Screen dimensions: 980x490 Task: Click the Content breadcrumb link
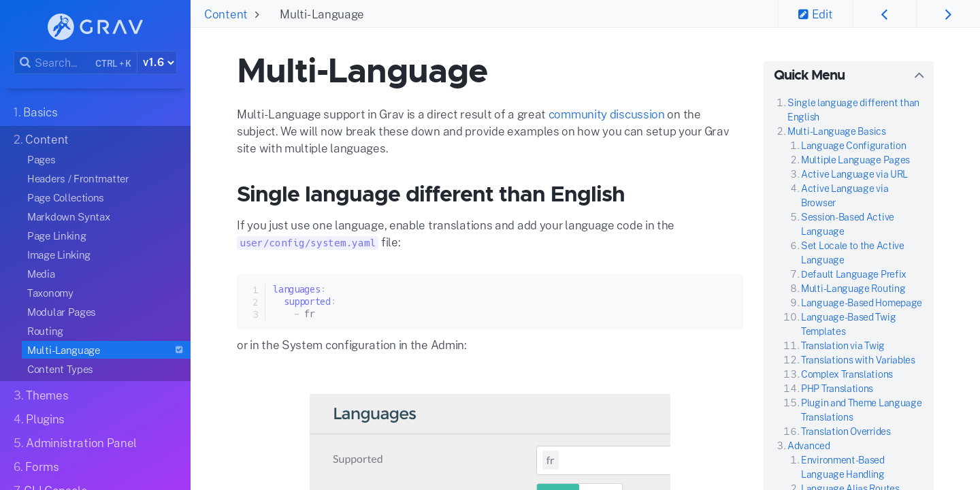[225, 14]
